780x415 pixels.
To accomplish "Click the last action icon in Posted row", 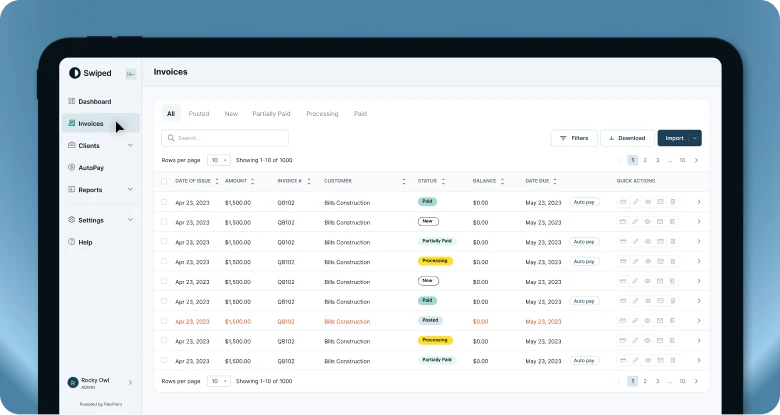I will [673, 321].
